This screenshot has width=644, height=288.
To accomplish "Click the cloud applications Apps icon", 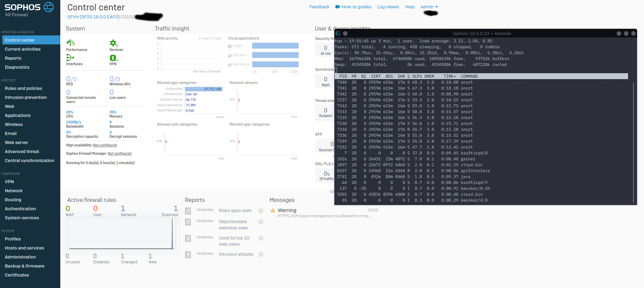I will coord(230,46).
